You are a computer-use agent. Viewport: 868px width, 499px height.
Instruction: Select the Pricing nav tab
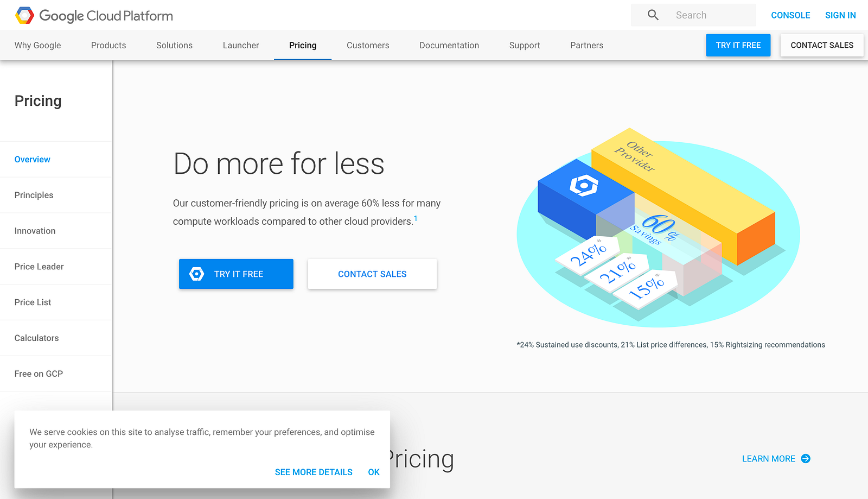(x=303, y=45)
